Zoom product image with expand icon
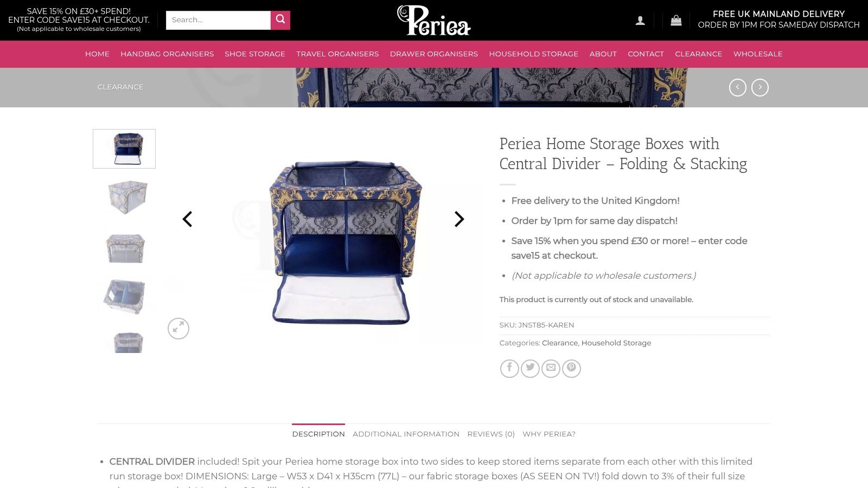The height and width of the screenshot is (488, 868). tap(178, 329)
